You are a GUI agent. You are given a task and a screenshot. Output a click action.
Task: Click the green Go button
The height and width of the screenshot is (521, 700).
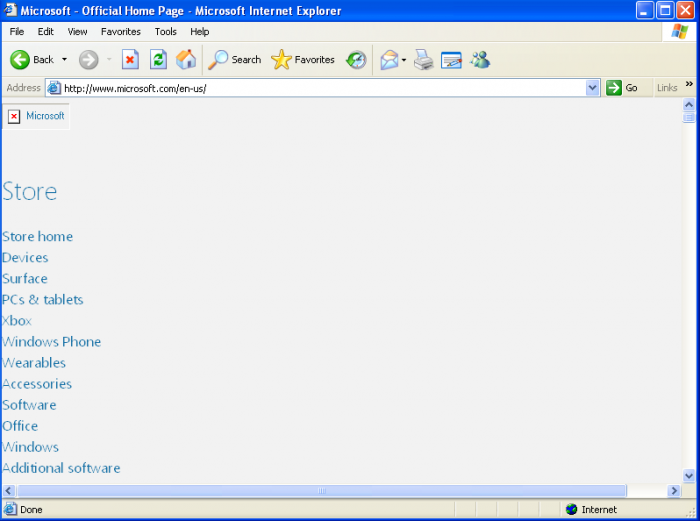click(622, 88)
